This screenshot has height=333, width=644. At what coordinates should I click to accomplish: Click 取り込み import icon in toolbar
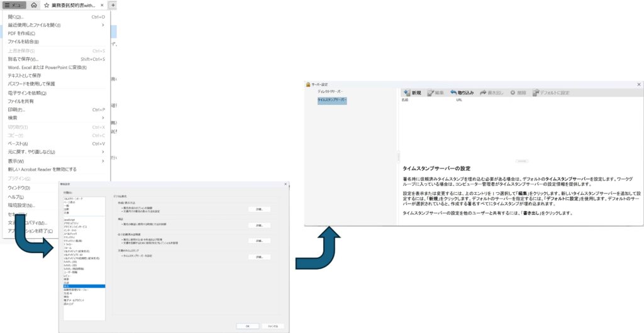coord(462,92)
